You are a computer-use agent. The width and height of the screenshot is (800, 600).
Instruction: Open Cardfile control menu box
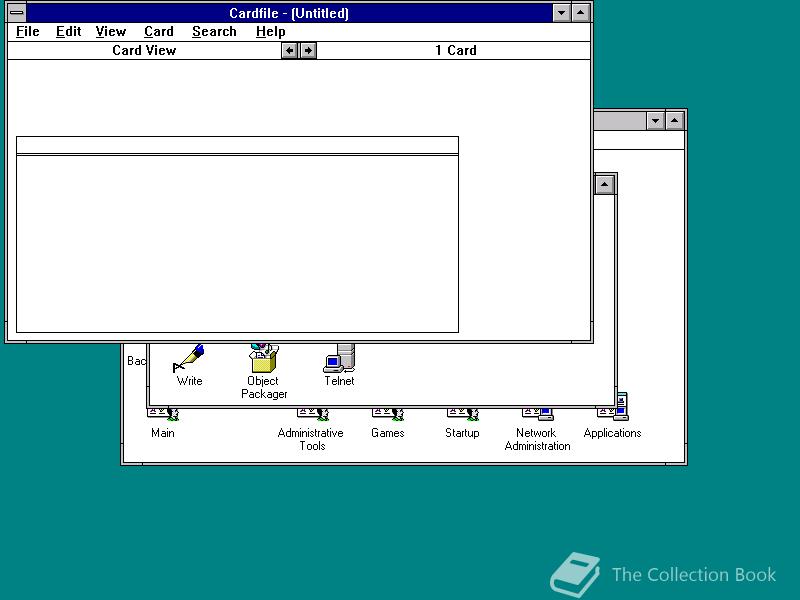(x=17, y=13)
